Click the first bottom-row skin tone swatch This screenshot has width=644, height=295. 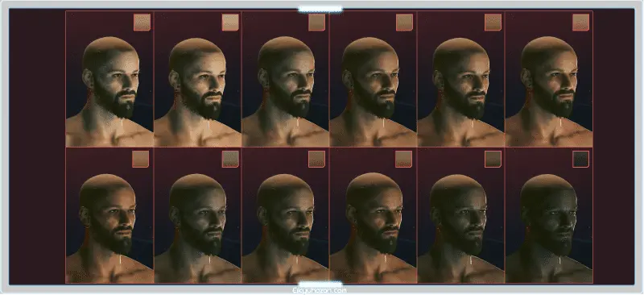coord(140,160)
